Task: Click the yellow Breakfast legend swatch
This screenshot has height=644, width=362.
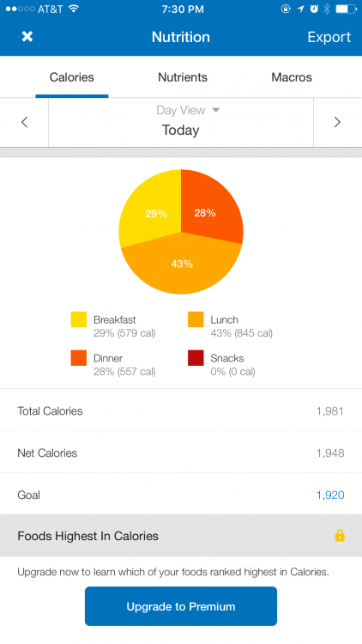Action: (79, 319)
